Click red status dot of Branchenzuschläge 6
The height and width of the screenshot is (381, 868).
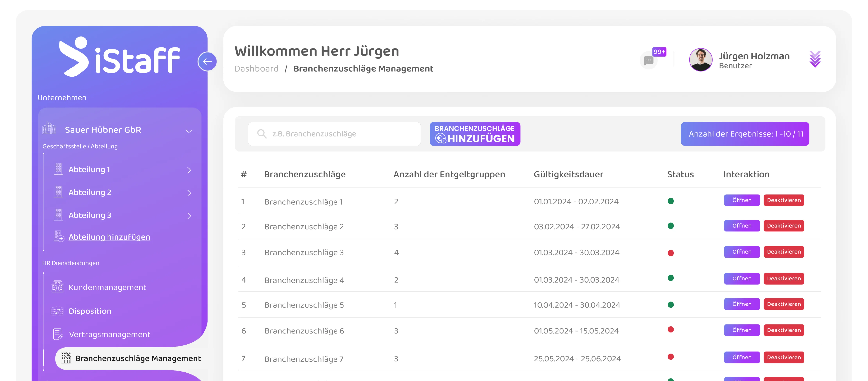click(670, 329)
